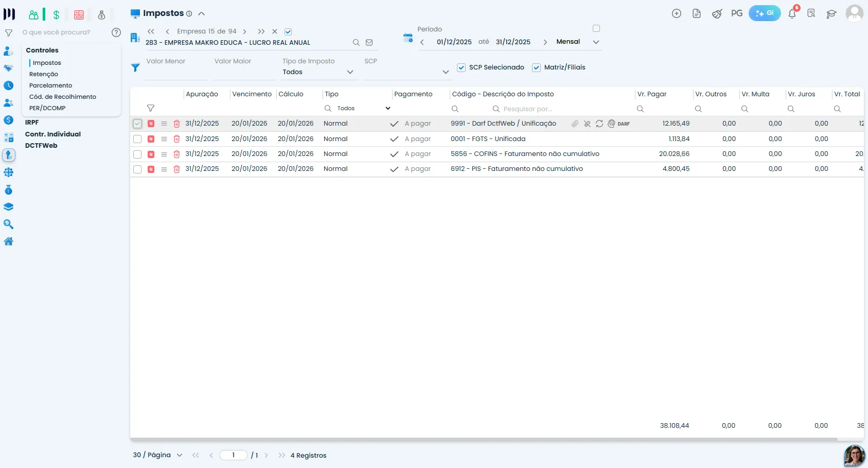
Task: Collapse the Impostos header chevron
Action: pos(202,14)
